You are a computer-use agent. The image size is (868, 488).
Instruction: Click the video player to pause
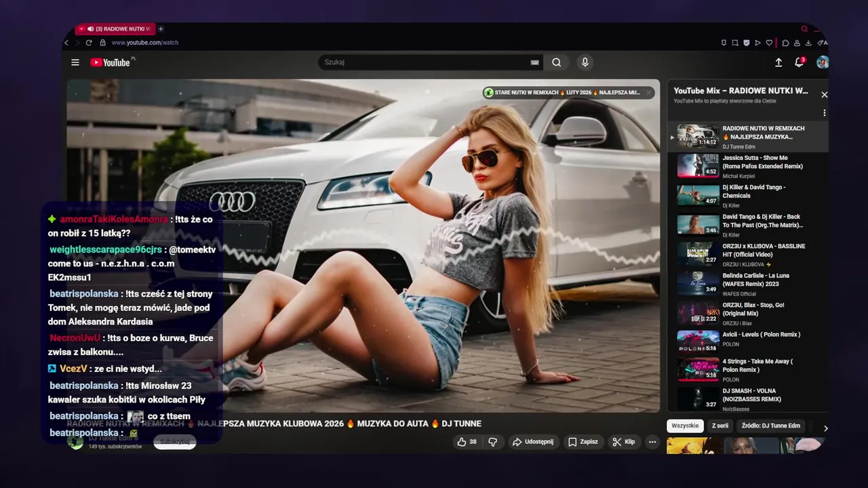point(363,245)
